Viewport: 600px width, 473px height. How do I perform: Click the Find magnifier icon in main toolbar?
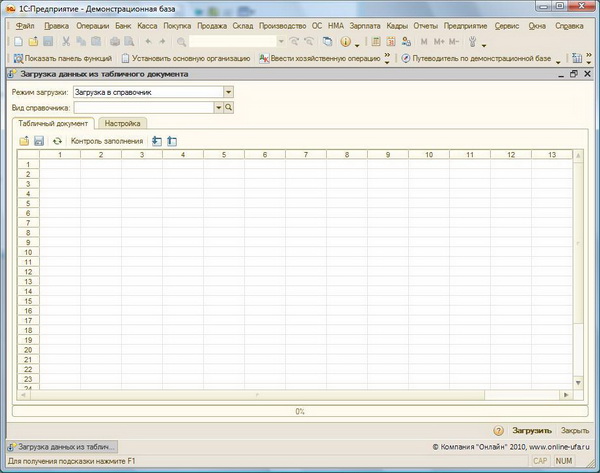point(181,42)
